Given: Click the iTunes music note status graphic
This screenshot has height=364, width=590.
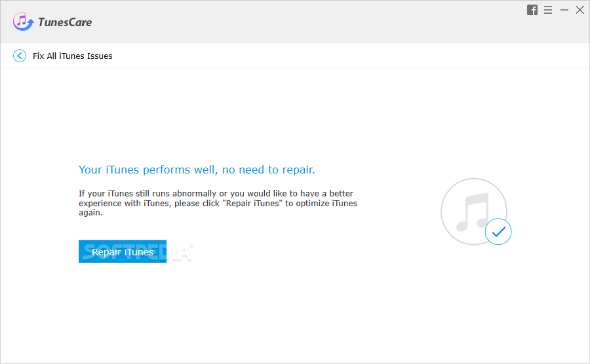Looking at the screenshot, I should 474,211.
